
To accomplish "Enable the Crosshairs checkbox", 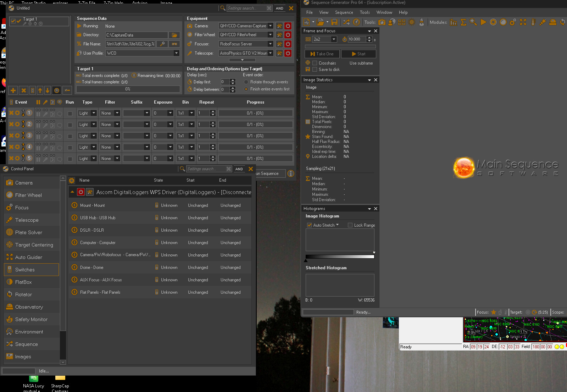I will (x=315, y=63).
